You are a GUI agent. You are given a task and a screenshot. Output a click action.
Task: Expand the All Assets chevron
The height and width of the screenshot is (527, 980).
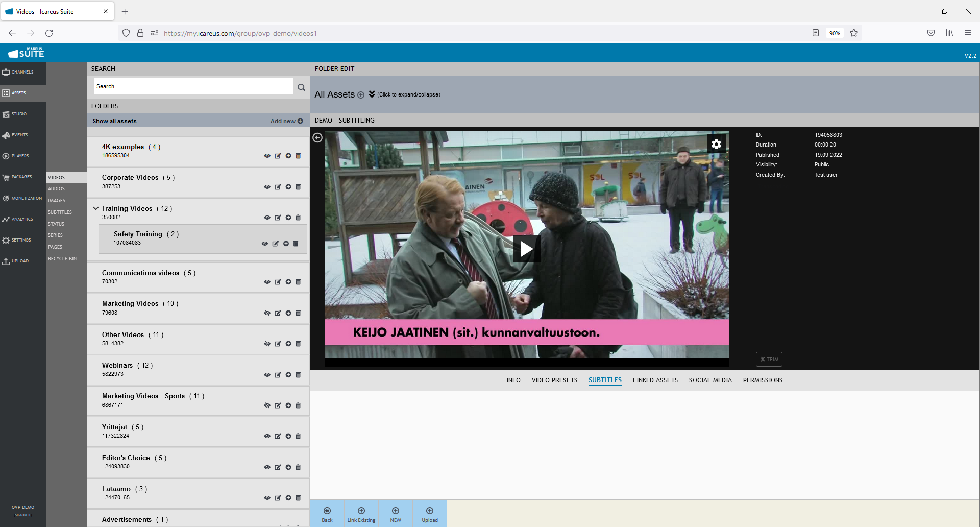(x=372, y=94)
